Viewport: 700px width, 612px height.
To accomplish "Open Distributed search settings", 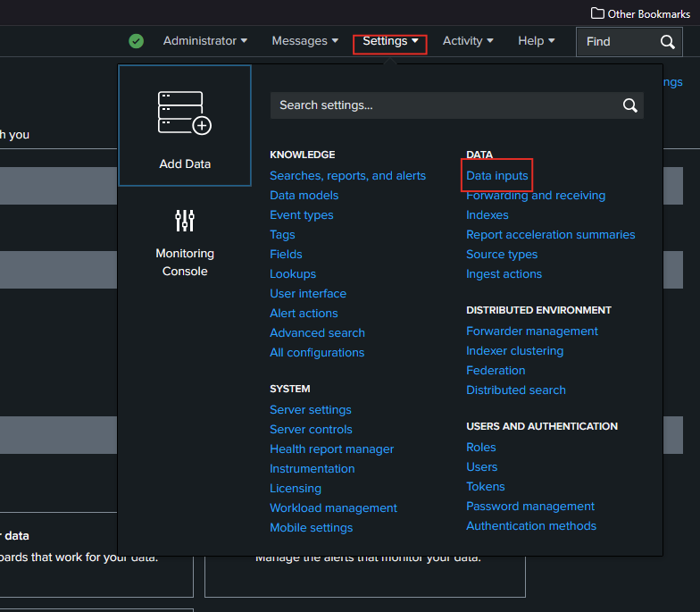I will tap(516, 390).
